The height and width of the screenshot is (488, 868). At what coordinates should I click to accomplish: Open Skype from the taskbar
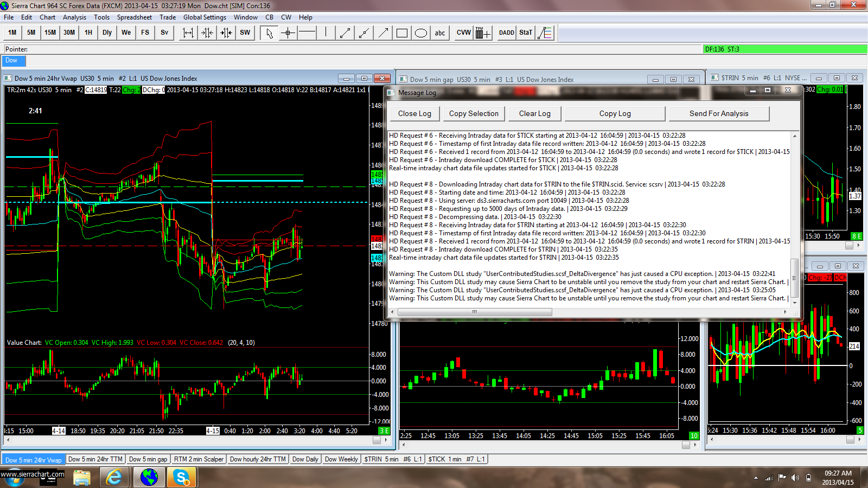pyautogui.click(x=181, y=477)
